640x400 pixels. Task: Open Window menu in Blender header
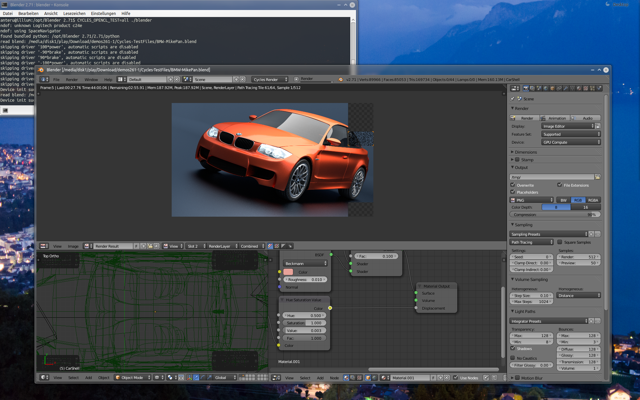coord(91,79)
